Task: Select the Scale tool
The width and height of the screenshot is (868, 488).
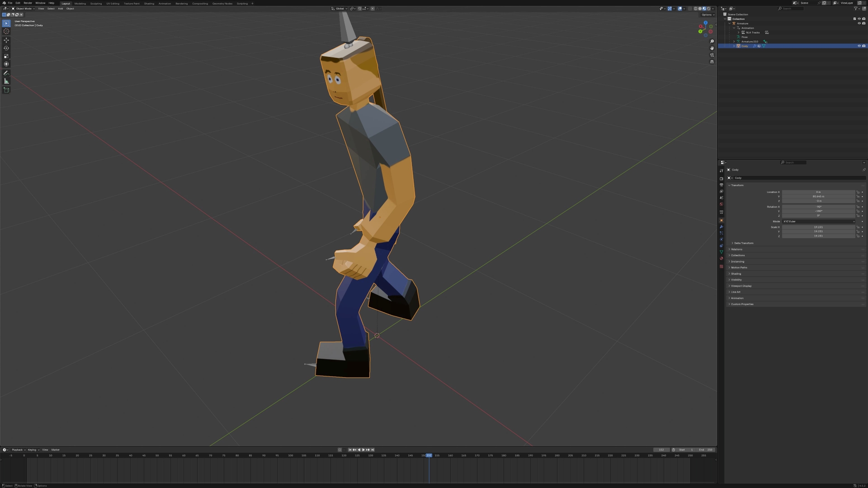Action: pyautogui.click(x=6, y=56)
